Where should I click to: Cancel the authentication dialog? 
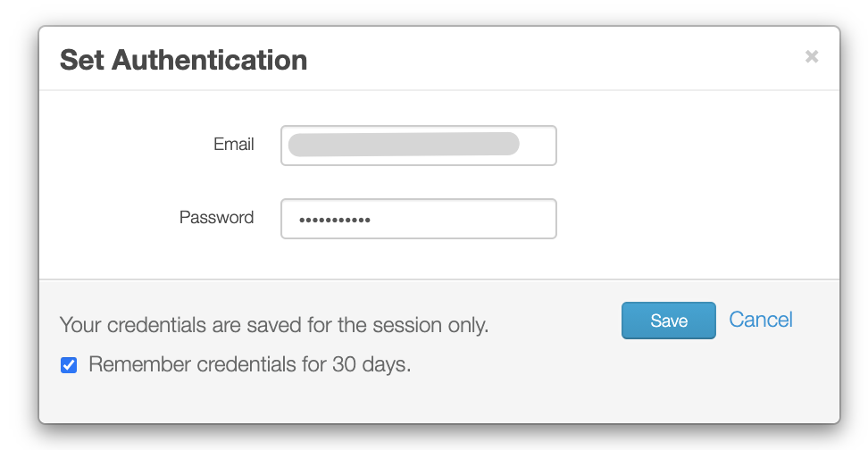point(761,320)
